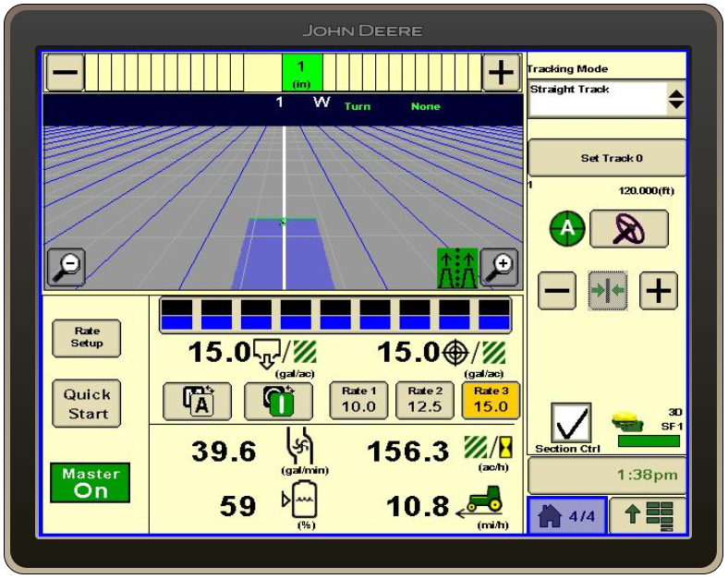Tap the 39.6 gal/min flow value
728x579 pixels.
pos(224,451)
